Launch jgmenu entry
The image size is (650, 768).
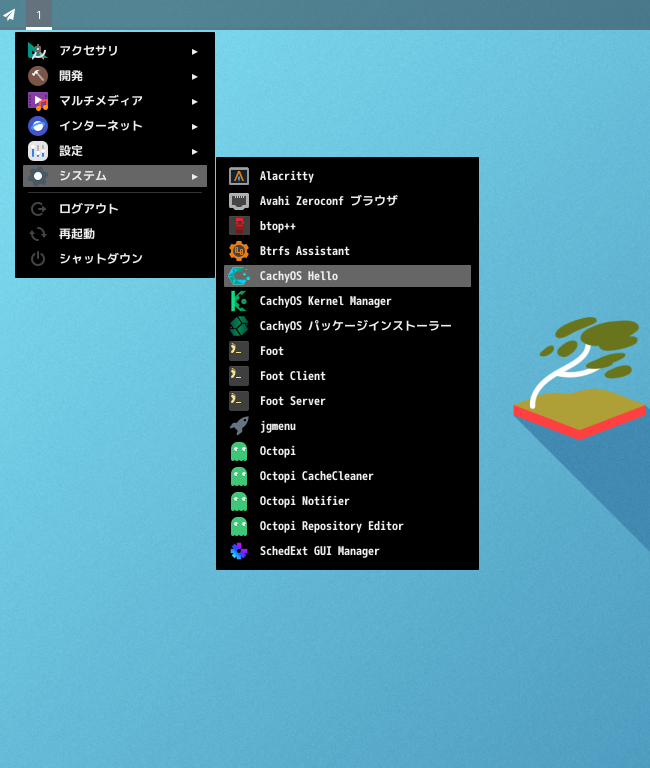pyautogui.click(x=347, y=426)
